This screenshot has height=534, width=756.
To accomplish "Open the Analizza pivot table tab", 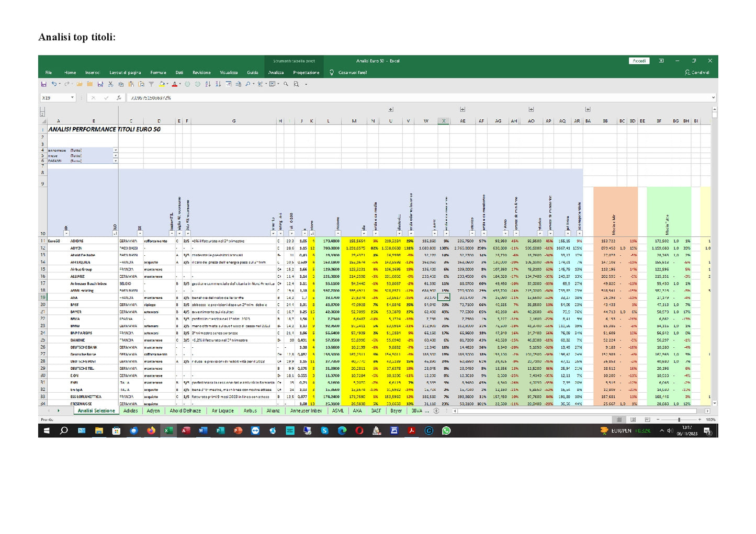I will [276, 73].
